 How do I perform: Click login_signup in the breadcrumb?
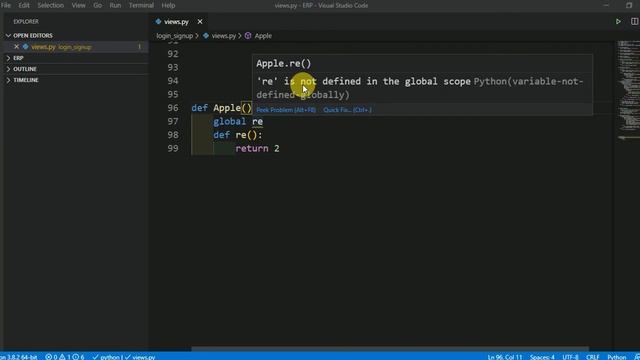(175, 36)
